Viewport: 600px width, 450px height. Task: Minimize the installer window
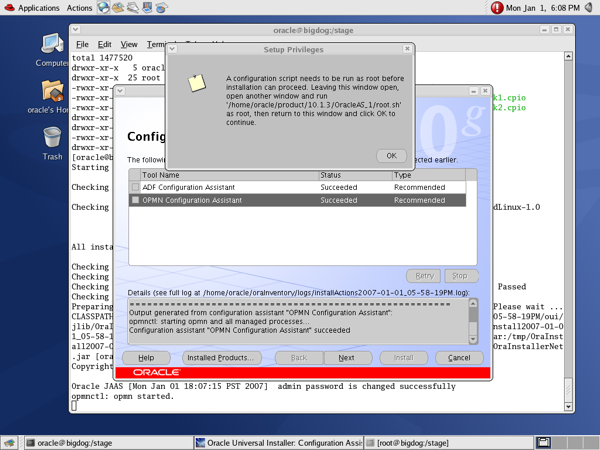click(473, 91)
